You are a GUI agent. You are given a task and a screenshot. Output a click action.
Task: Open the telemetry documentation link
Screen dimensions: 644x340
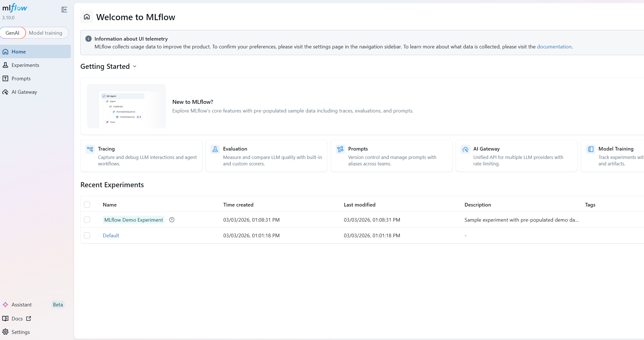point(554,47)
